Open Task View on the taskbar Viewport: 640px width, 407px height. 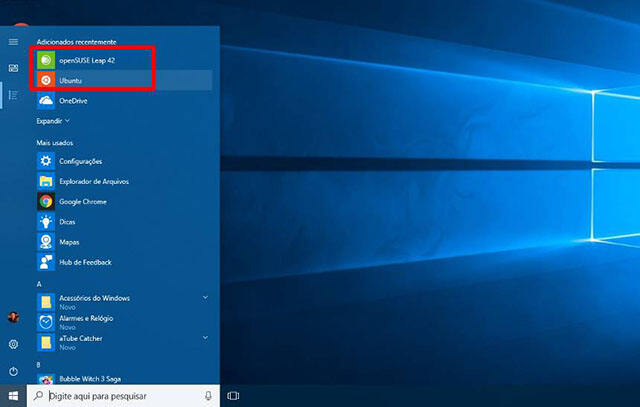(x=233, y=396)
